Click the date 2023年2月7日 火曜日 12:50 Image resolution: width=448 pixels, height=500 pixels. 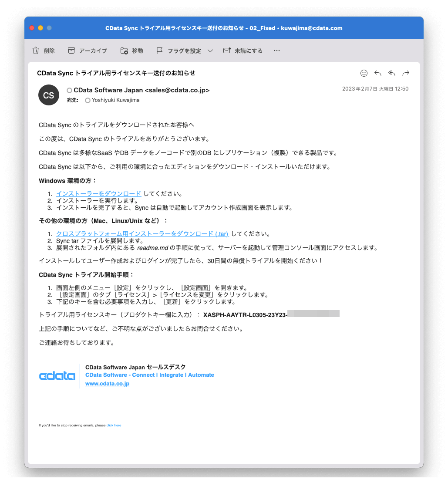click(375, 89)
